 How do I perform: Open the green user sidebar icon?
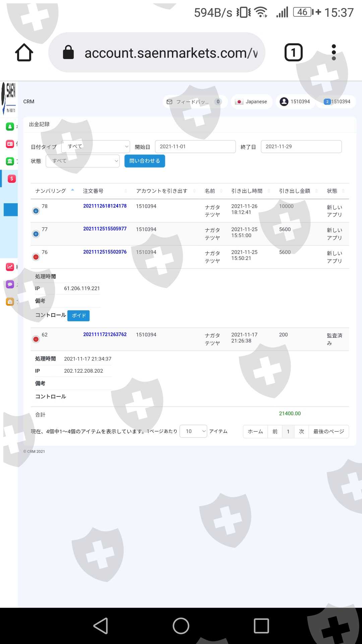pos(10,126)
